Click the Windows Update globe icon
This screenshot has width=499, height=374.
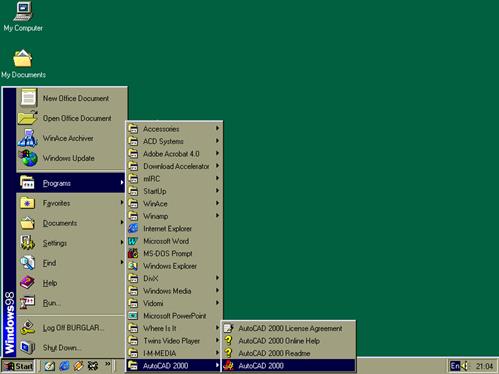pos(28,158)
